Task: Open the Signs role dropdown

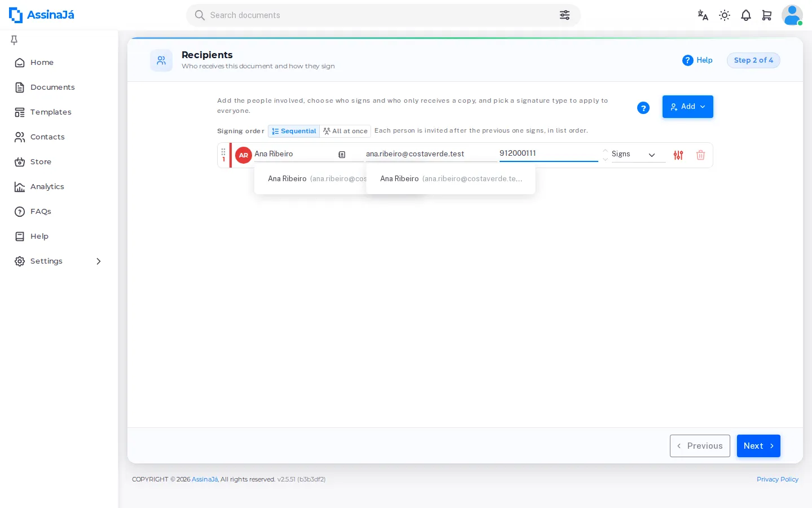Action: (x=638, y=155)
